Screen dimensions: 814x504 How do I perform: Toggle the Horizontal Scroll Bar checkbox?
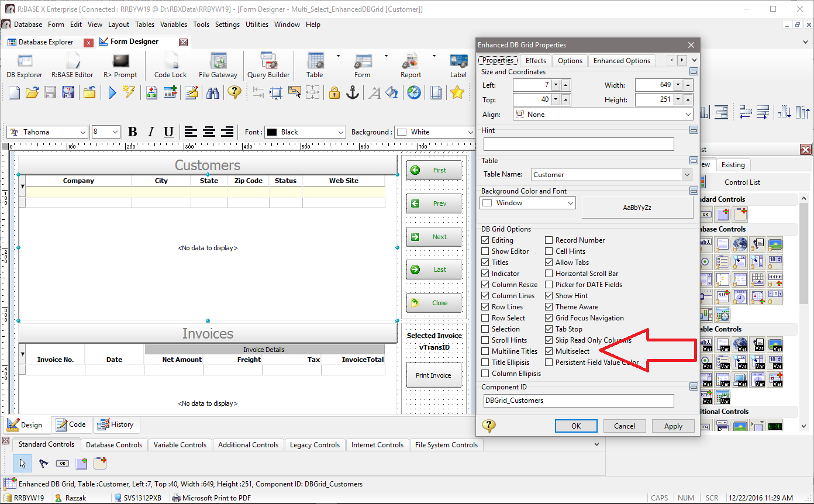pyautogui.click(x=549, y=274)
